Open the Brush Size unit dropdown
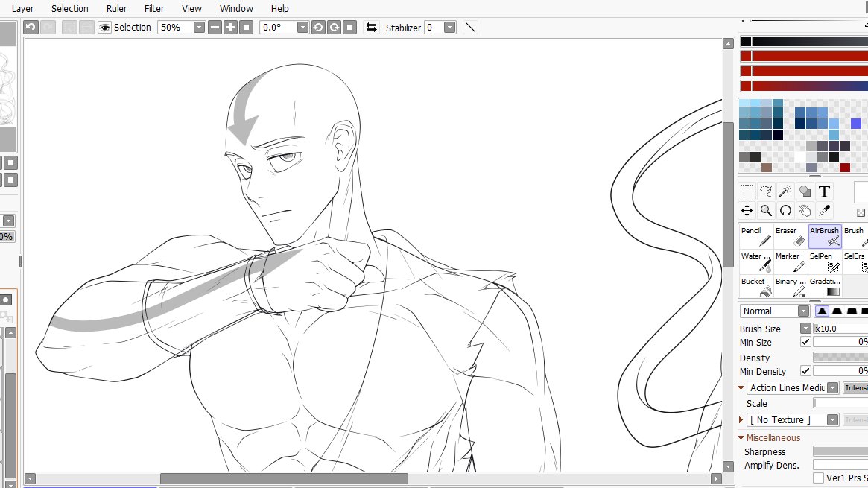868x488 pixels. point(805,328)
